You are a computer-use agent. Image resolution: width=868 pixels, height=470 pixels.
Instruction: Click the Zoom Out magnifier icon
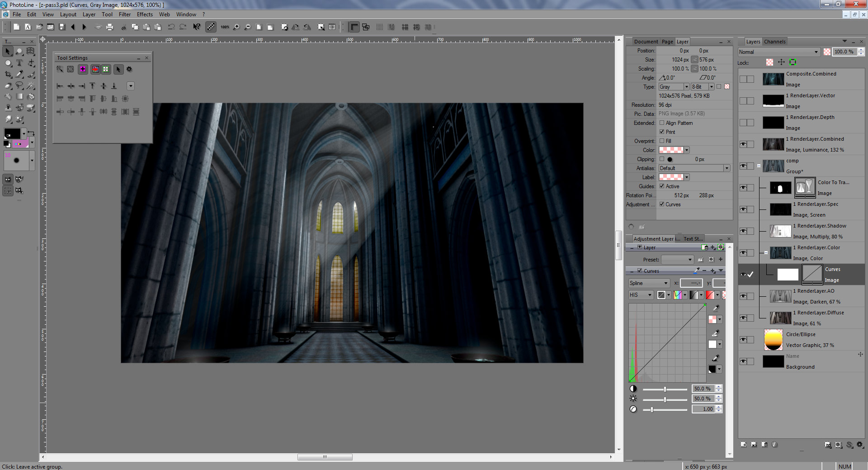pos(247,27)
